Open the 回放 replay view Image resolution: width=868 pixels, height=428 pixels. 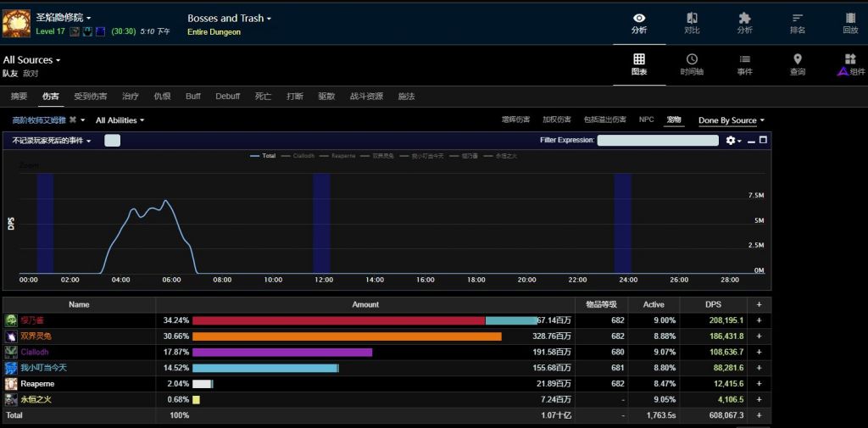point(849,23)
